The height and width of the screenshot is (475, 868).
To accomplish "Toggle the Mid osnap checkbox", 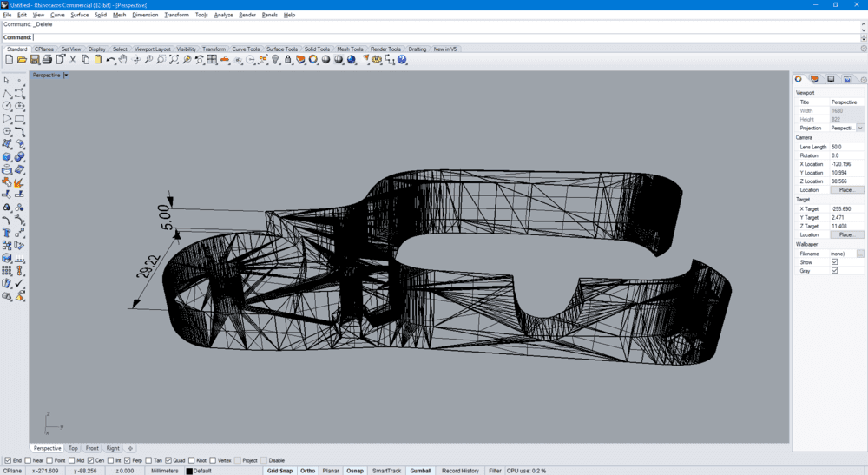I will [x=70, y=460].
